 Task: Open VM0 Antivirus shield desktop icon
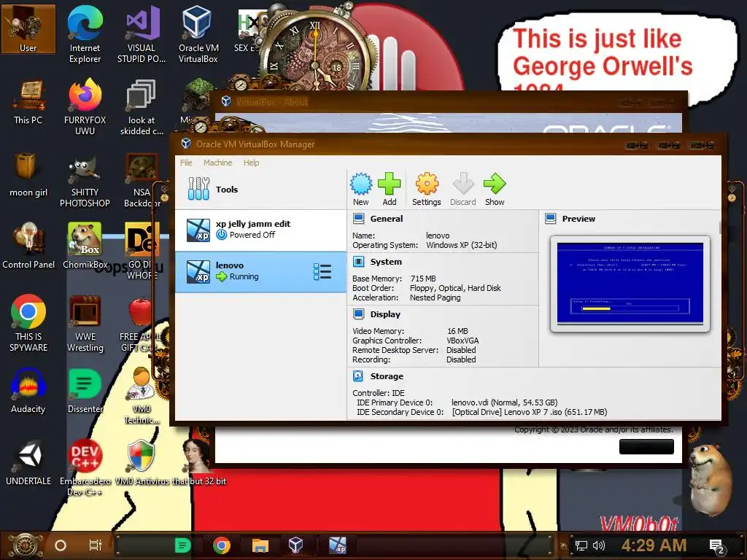coord(141,463)
